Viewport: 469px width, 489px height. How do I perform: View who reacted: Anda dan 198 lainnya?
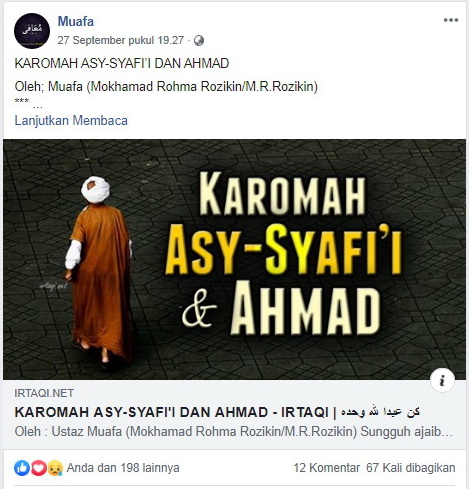click(123, 468)
